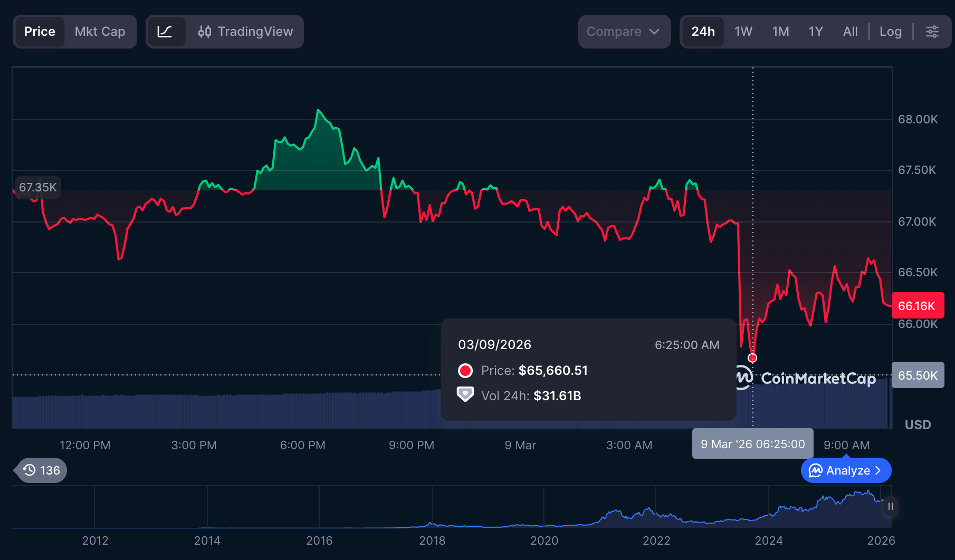955x560 pixels.
Task: Click the Compare chevron arrow
Action: click(x=654, y=32)
